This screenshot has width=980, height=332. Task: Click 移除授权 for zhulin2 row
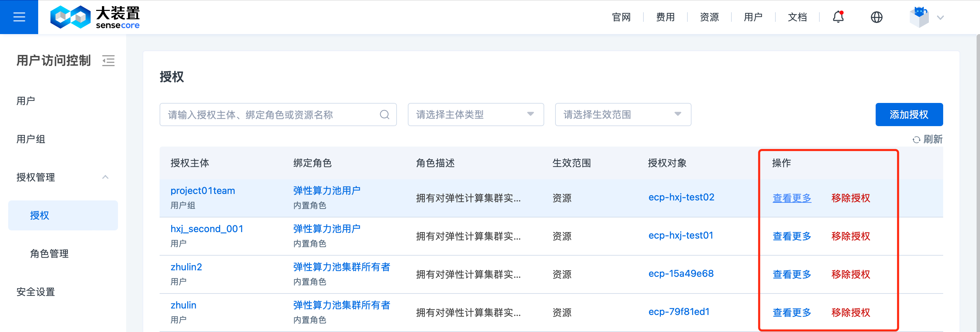click(851, 275)
